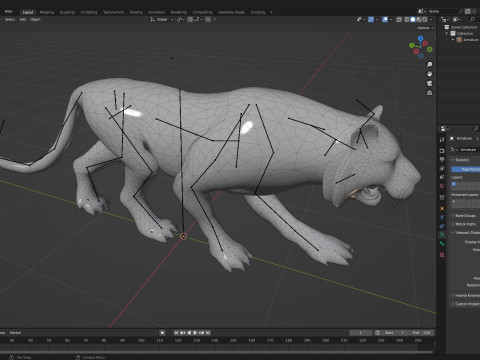Open the Tool properties tab icon

click(442, 140)
